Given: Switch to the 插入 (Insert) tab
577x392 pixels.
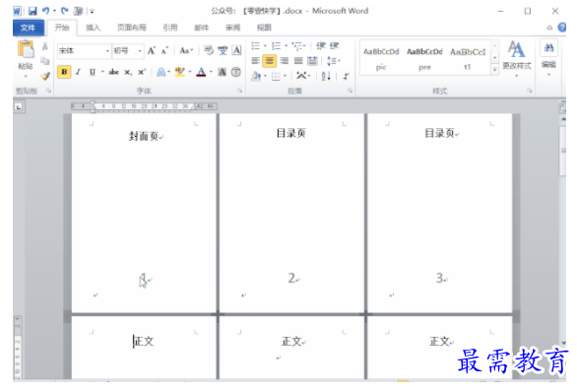Looking at the screenshot, I should click(94, 28).
